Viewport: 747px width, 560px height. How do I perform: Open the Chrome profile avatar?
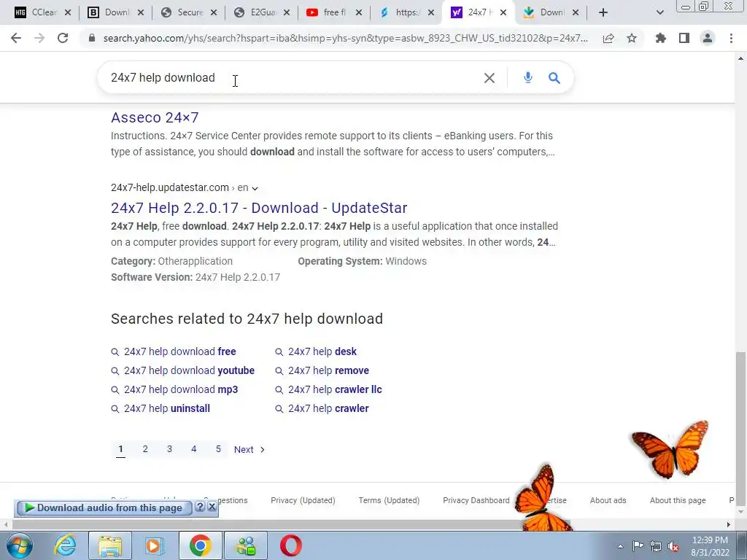708,38
